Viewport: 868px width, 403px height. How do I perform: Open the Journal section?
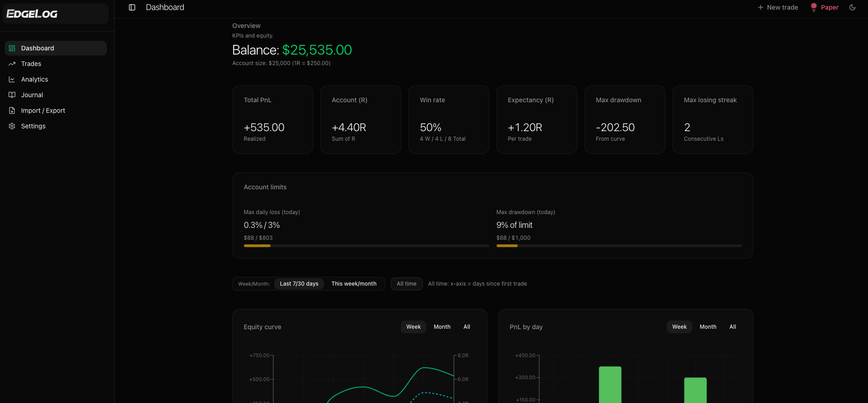[x=55, y=95]
